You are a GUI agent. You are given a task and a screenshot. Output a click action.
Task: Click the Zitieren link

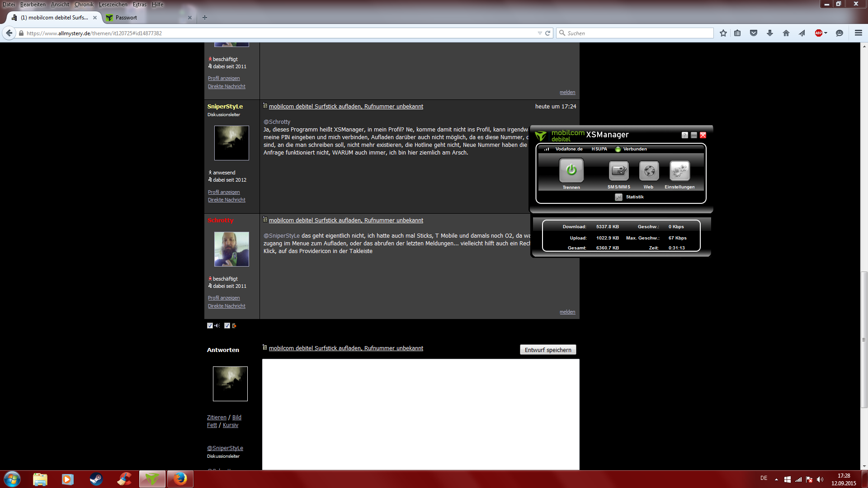coord(217,418)
